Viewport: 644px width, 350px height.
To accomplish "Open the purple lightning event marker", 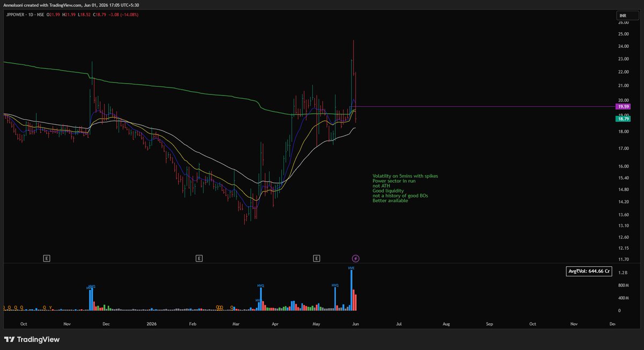I will tap(355, 258).
